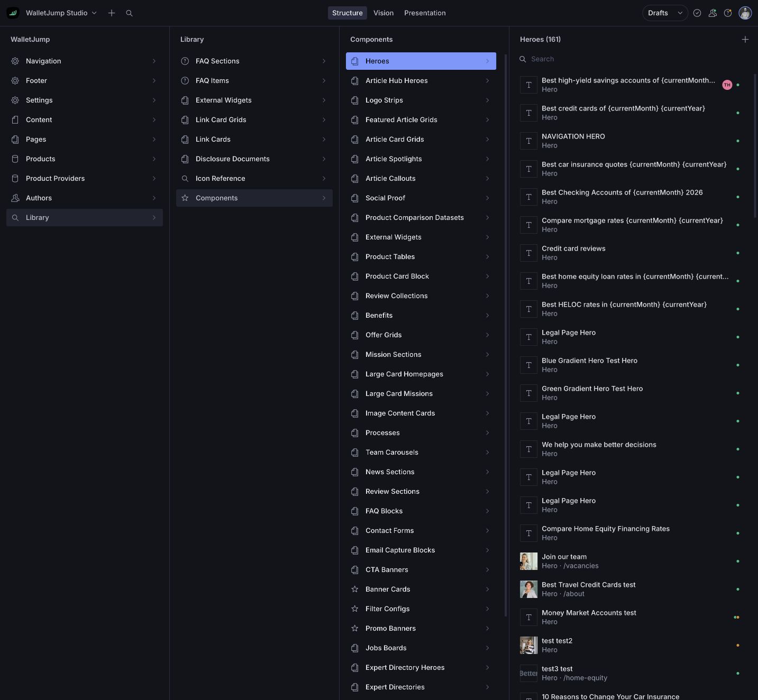Click the Pages document icon
This screenshot has height=700, width=758.
click(x=15, y=139)
